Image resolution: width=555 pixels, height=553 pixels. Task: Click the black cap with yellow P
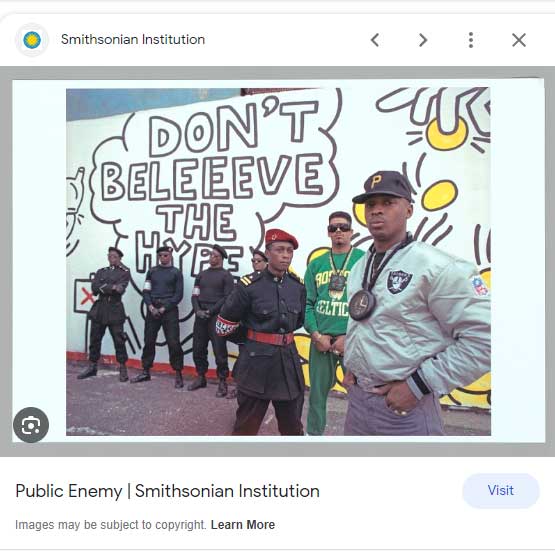pos(383,187)
